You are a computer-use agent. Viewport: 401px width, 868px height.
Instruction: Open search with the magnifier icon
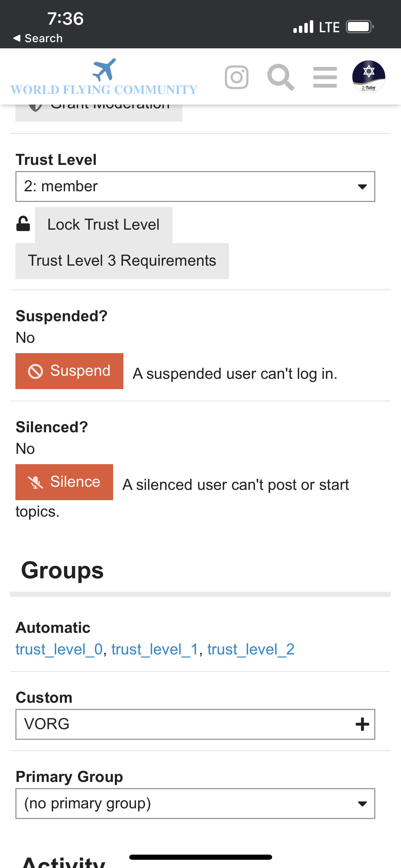281,77
